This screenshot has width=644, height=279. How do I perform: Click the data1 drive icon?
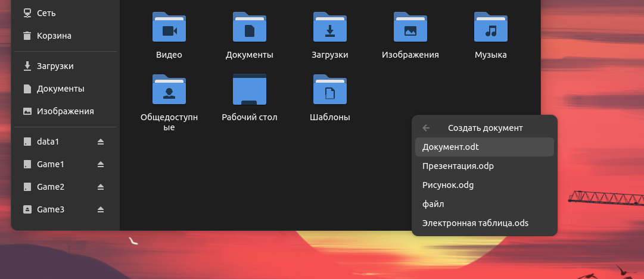click(x=27, y=142)
